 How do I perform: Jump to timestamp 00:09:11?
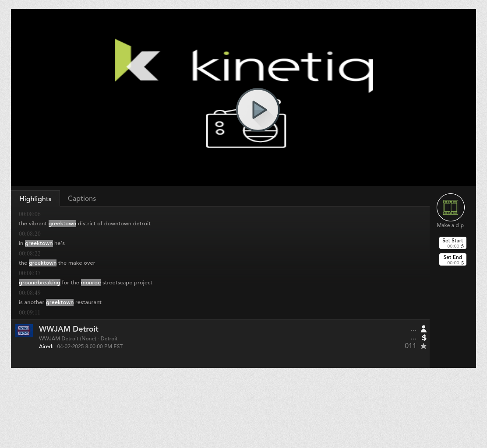[29, 312]
